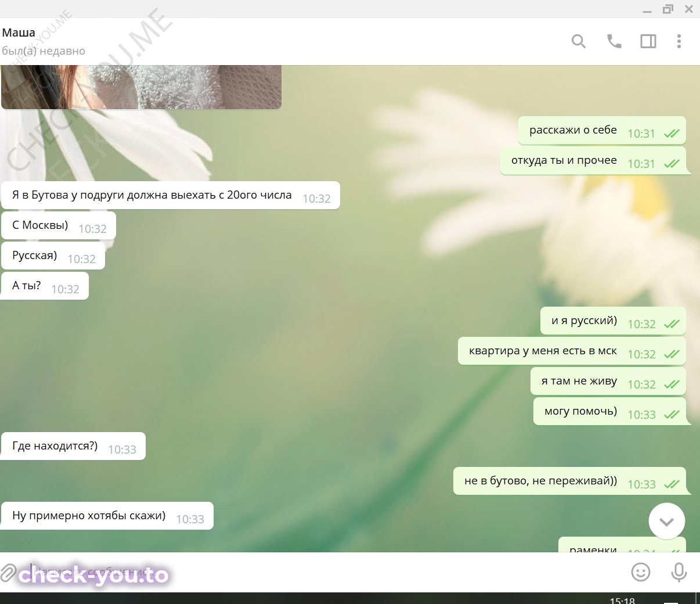The image size is (700, 604).
Task: Select message 'откуда ты и прочее'
Action: tap(593, 161)
